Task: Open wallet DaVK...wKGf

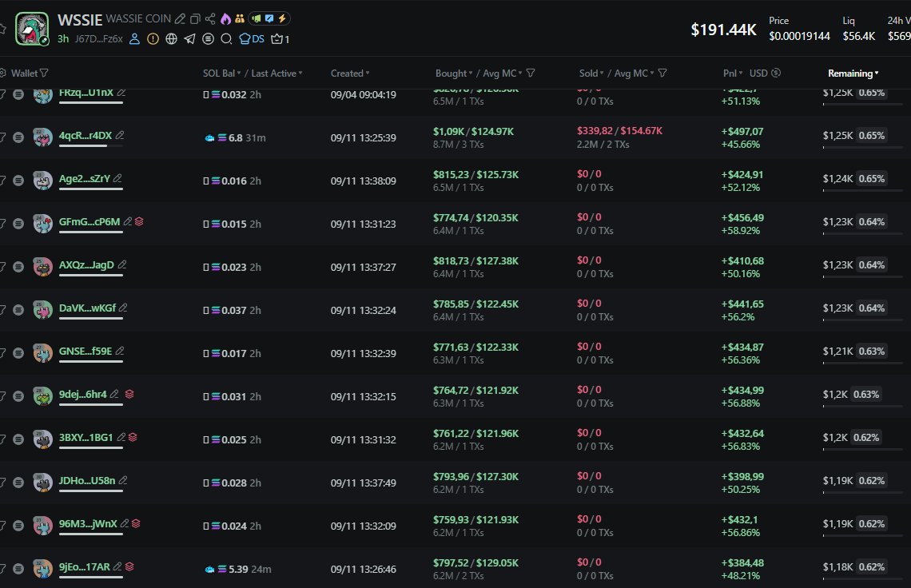Action: click(88, 308)
